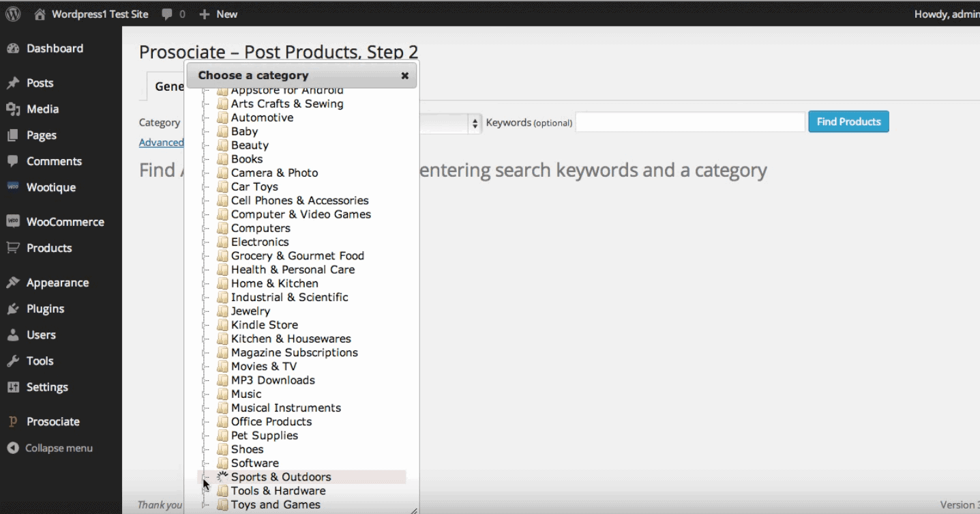Select Toys and Games category
The width and height of the screenshot is (980, 514).
tap(276, 505)
